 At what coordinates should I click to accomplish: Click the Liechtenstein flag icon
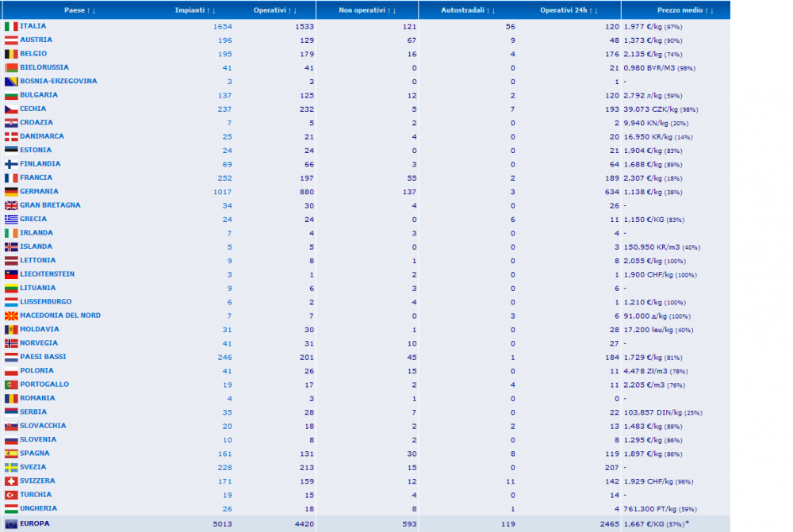pos(11,274)
